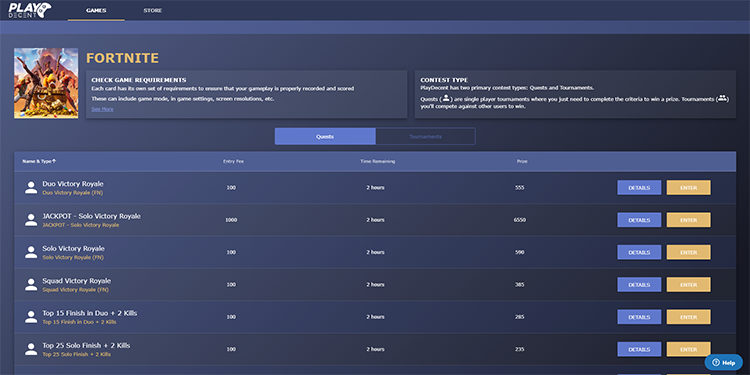Open Details for Squad Victory Royale

pyautogui.click(x=639, y=285)
